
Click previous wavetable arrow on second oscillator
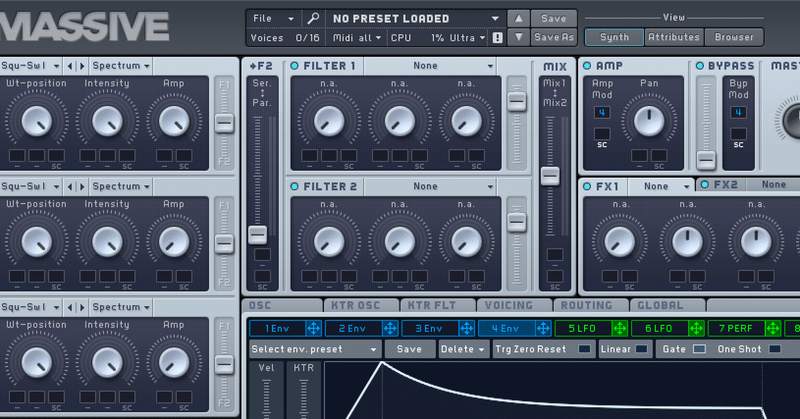pos(70,187)
